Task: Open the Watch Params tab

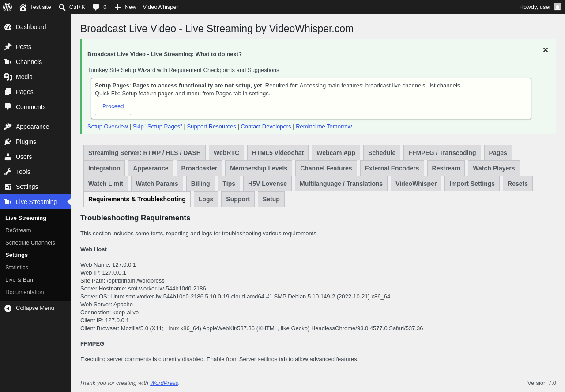Action: point(157,184)
